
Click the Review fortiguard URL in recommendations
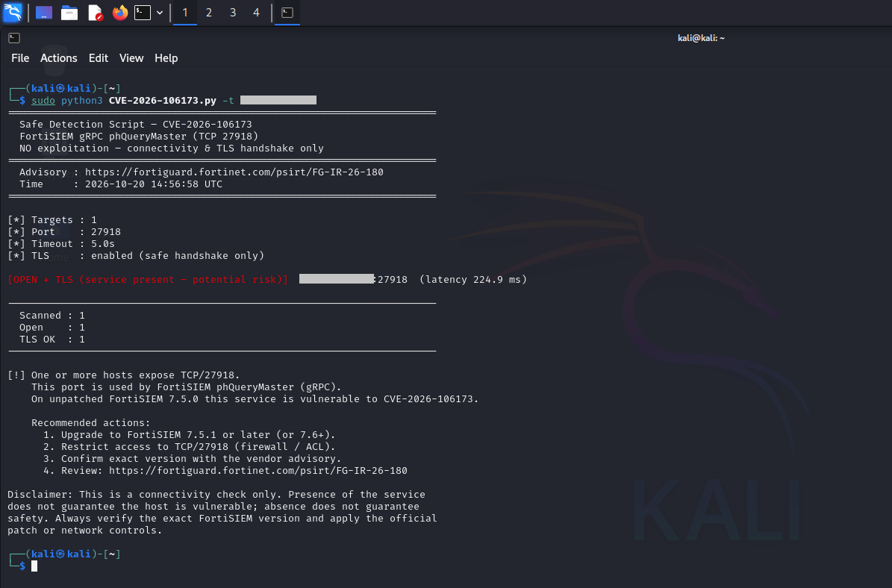click(258, 471)
